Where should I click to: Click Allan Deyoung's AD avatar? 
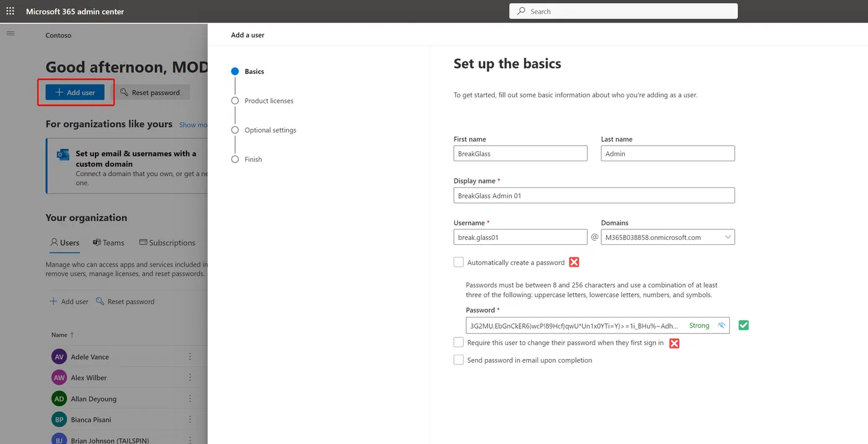59,399
